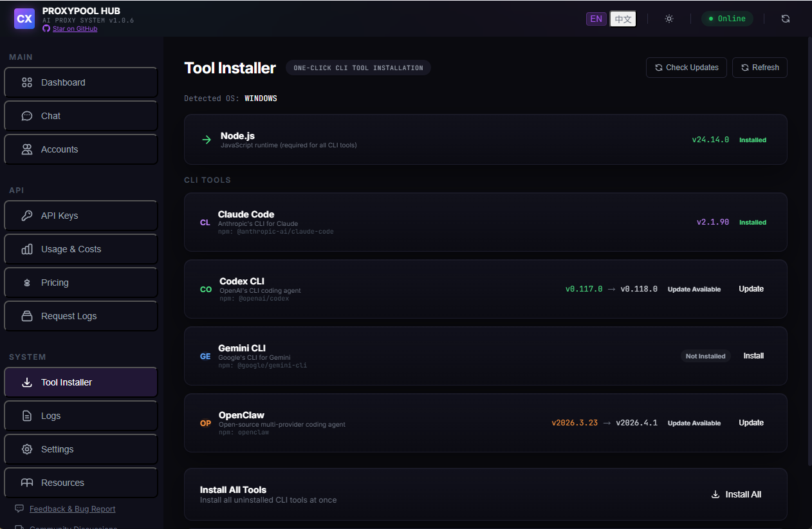812x529 pixels.
Task: Click npm: @google/gemini-cli package text
Action: pos(263,366)
